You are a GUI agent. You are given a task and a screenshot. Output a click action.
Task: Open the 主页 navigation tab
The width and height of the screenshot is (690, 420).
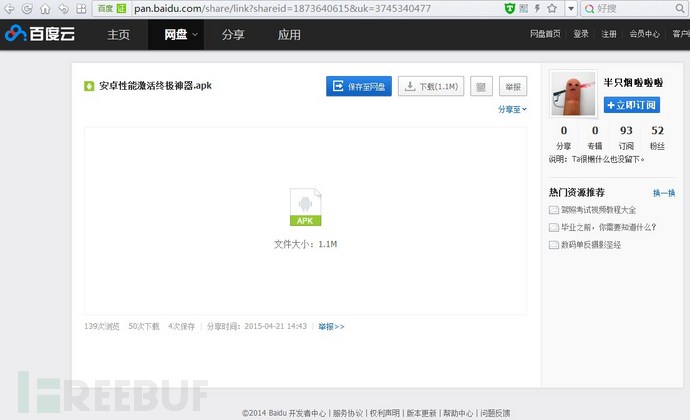pyautogui.click(x=118, y=34)
